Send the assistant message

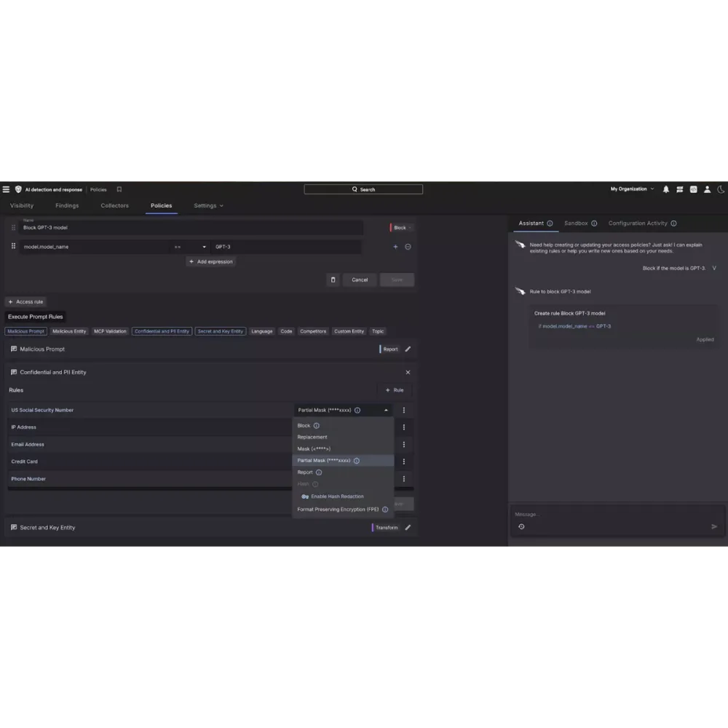pos(714,526)
